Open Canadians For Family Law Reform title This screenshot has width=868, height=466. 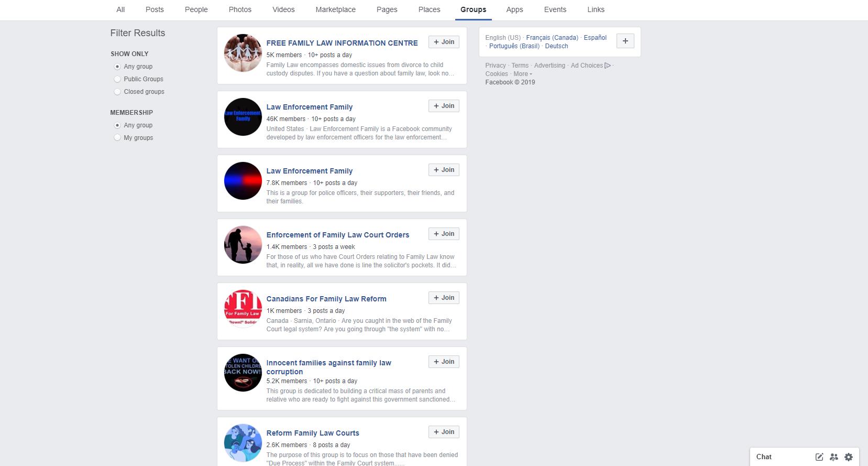tap(326, 299)
